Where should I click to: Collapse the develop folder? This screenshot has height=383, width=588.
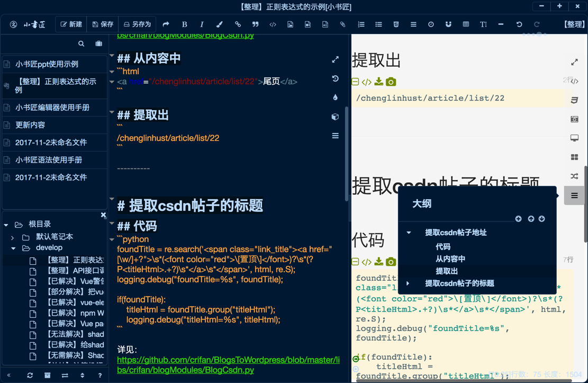(x=14, y=248)
